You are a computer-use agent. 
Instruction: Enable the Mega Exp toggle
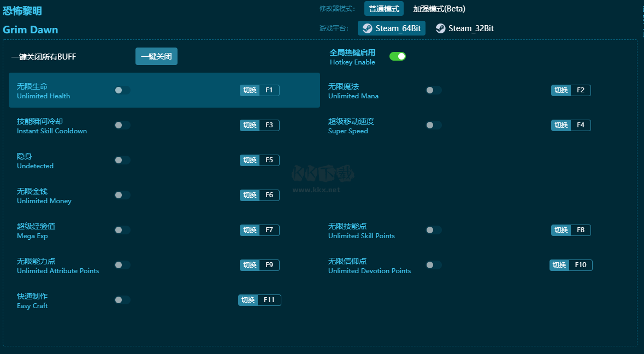[x=122, y=229]
